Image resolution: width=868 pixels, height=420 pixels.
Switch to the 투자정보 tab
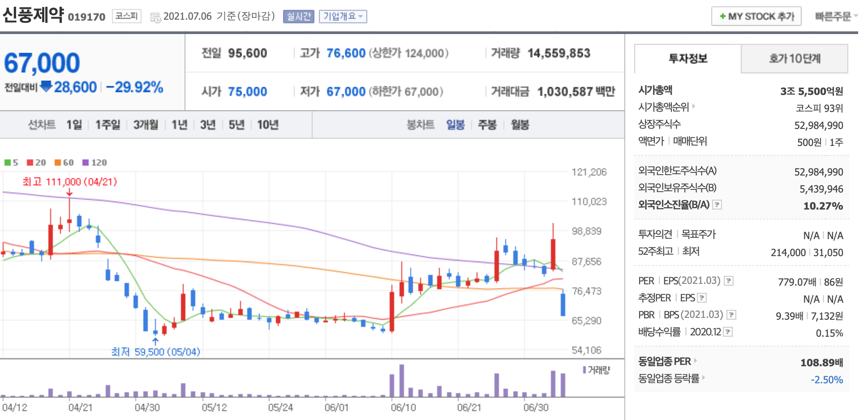click(688, 59)
